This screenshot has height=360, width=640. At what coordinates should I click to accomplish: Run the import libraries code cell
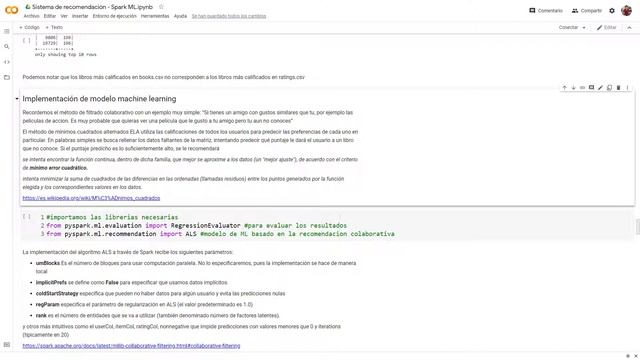coord(27,217)
